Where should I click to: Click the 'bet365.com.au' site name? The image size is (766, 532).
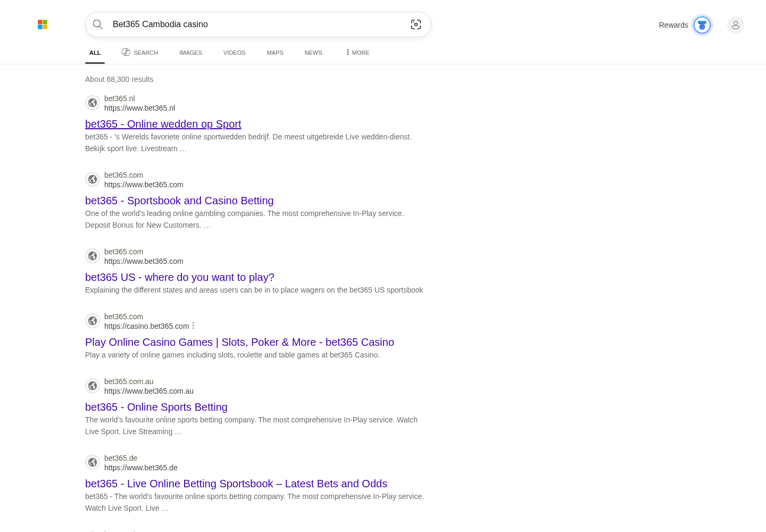(x=129, y=381)
